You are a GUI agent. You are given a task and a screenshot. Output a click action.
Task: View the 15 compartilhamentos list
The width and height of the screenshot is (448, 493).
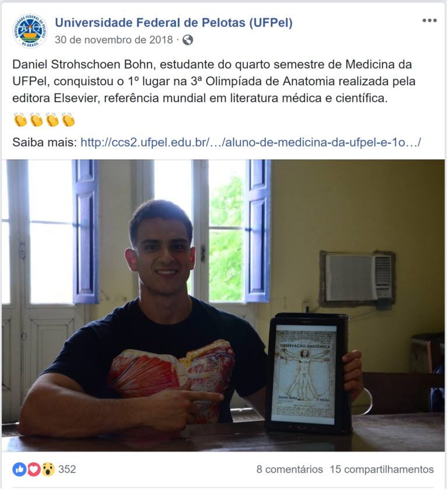tap(381, 470)
